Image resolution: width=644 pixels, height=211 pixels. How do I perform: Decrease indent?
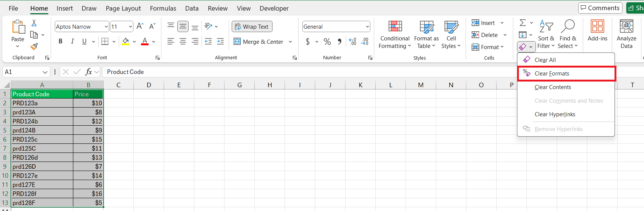click(x=208, y=42)
